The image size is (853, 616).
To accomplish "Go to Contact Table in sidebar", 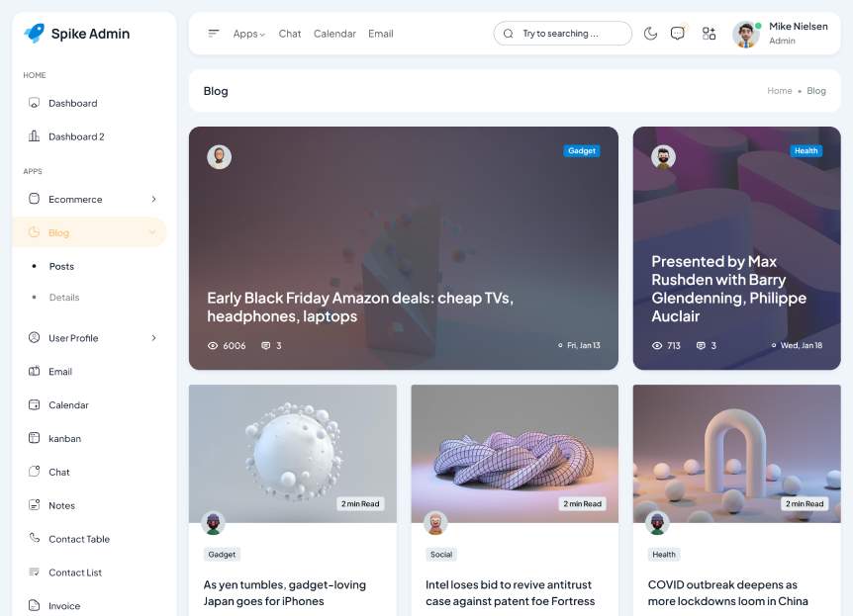I will pyautogui.click(x=78, y=539).
